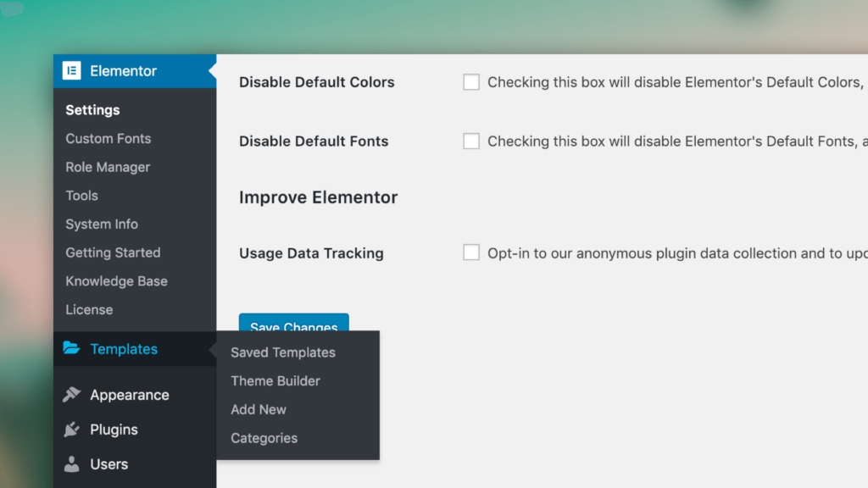Click the Templates folder icon

tap(71, 348)
